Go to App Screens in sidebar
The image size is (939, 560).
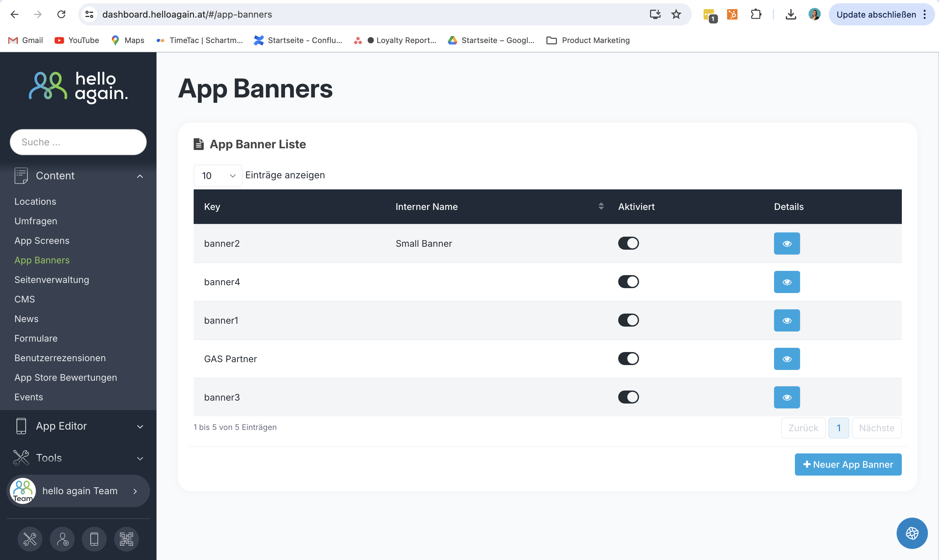point(42,240)
